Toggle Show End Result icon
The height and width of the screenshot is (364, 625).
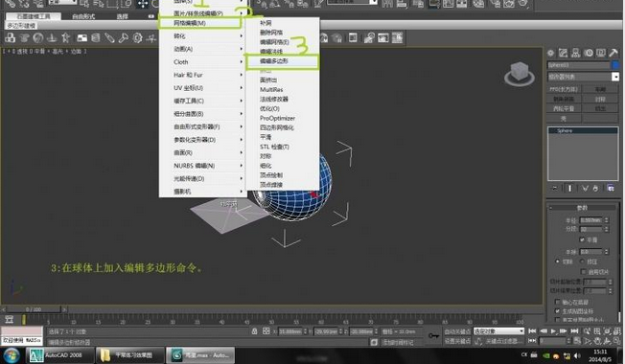(570, 189)
